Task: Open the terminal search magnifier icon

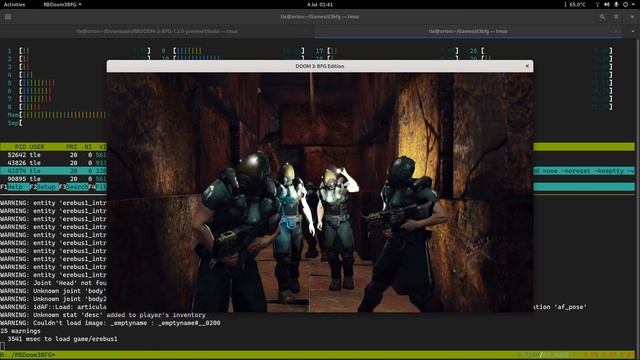Action: click(602, 17)
